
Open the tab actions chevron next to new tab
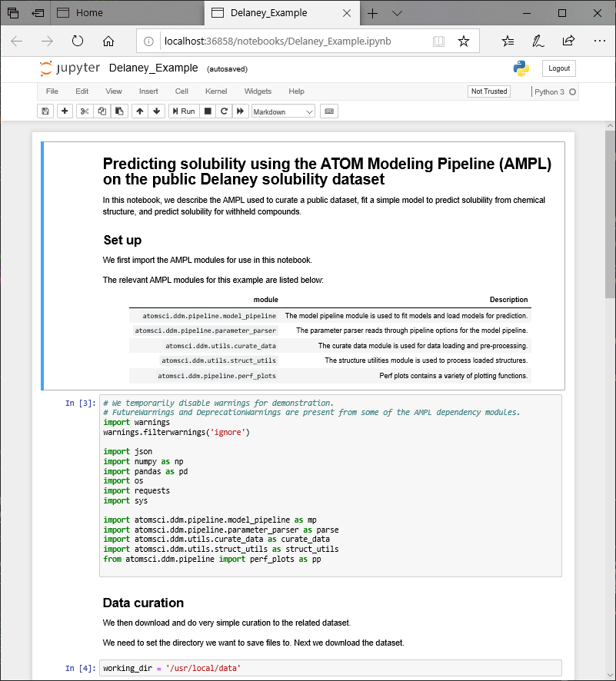click(x=395, y=13)
